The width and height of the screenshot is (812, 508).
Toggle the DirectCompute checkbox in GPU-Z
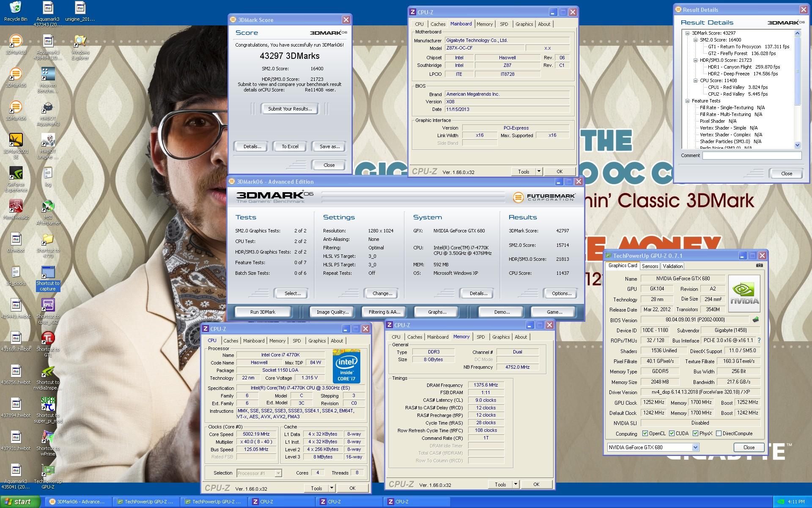pyautogui.click(x=719, y=433)
